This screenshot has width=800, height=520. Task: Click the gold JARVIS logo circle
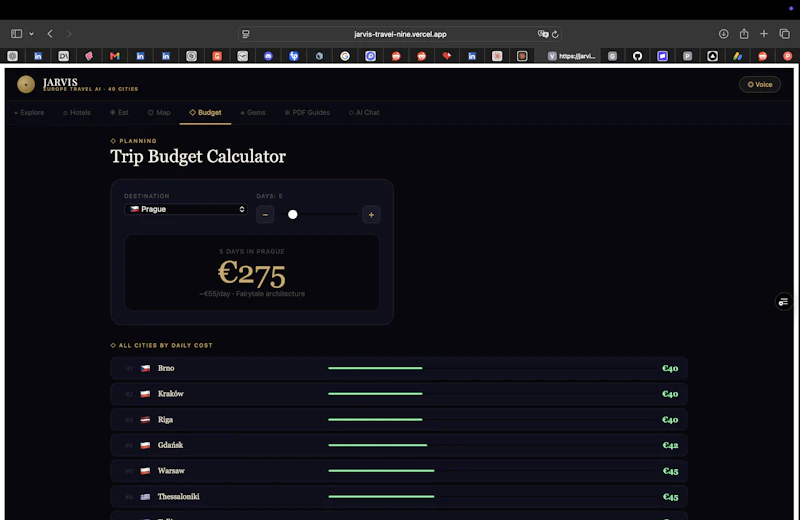click(x=26, y=84)
